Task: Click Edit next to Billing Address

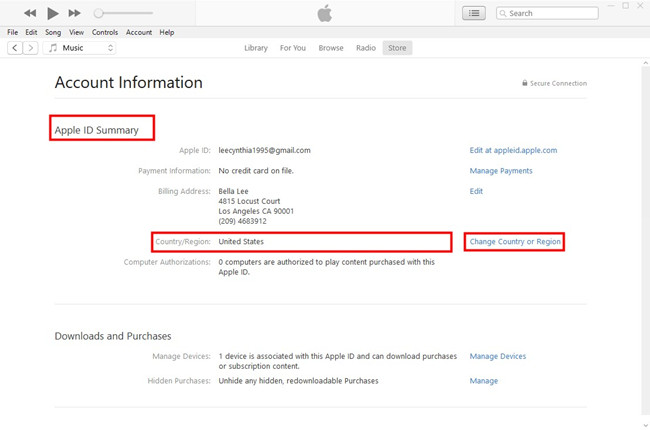Action: [476, 191]
